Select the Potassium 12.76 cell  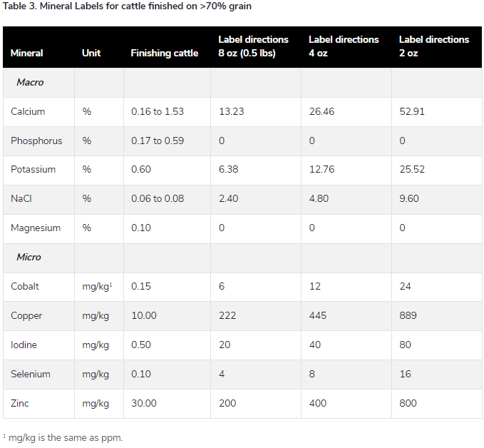coord(321,170)
